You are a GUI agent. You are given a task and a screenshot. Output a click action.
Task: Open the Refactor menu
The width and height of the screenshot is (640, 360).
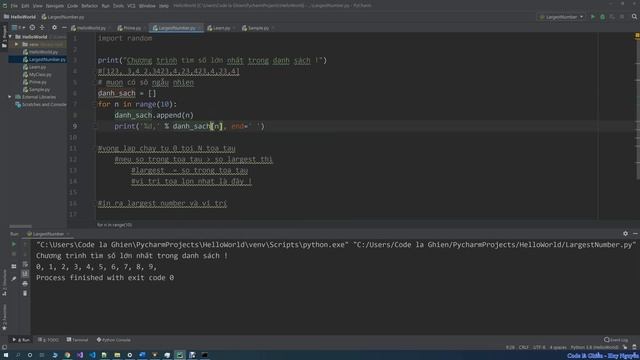click(89, 6)
